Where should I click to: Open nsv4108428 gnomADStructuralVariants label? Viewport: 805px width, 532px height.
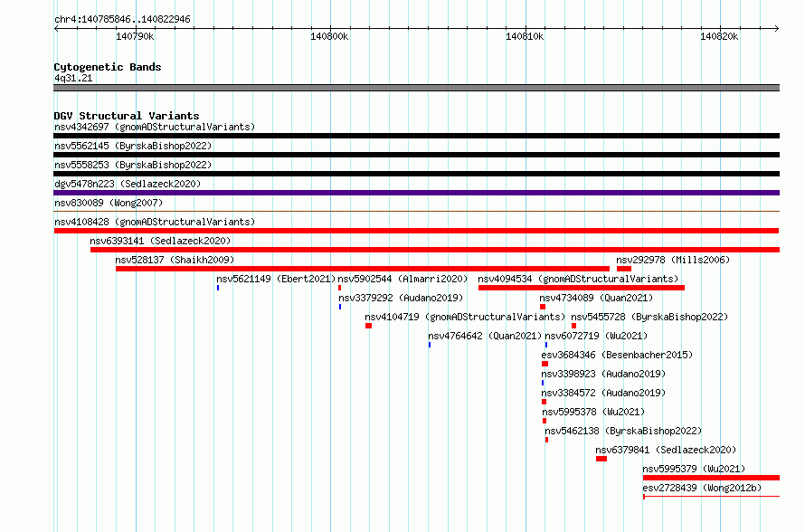155,222
